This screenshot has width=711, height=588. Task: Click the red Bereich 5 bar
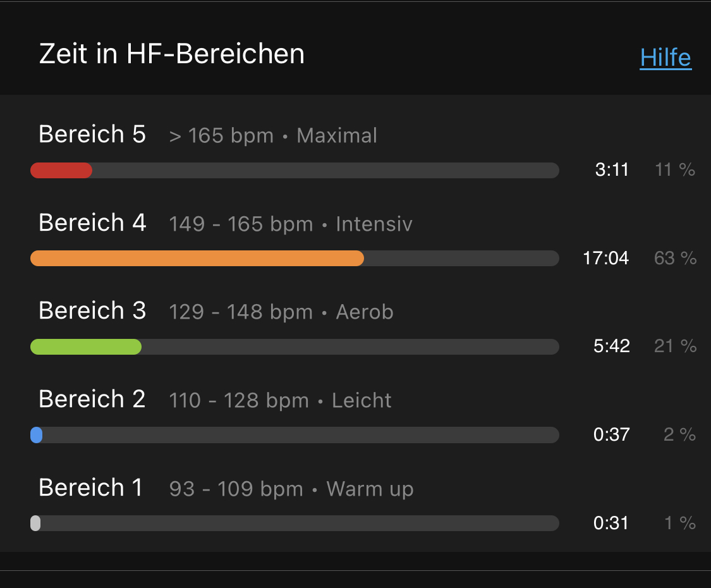point(61,170)
